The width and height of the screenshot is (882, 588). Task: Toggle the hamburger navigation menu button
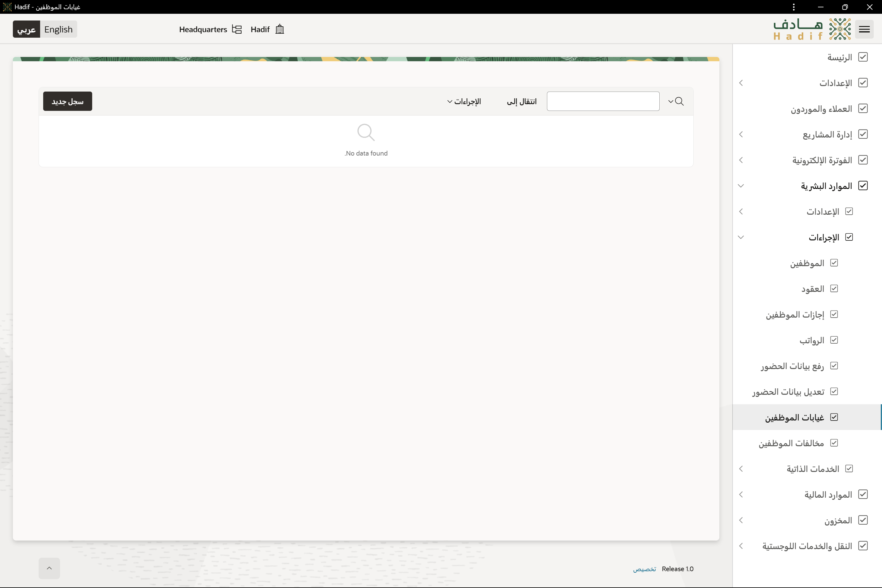[864, 29]
